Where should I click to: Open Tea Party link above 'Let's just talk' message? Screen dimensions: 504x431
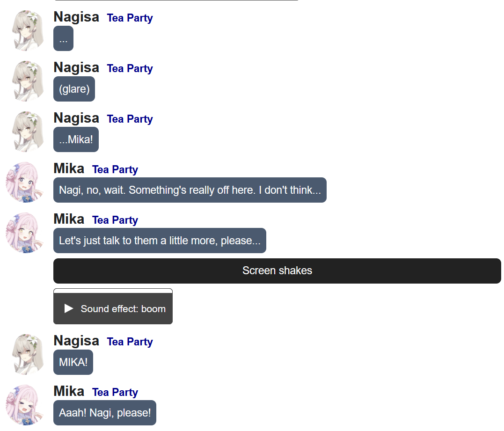(x=115, y=220)
